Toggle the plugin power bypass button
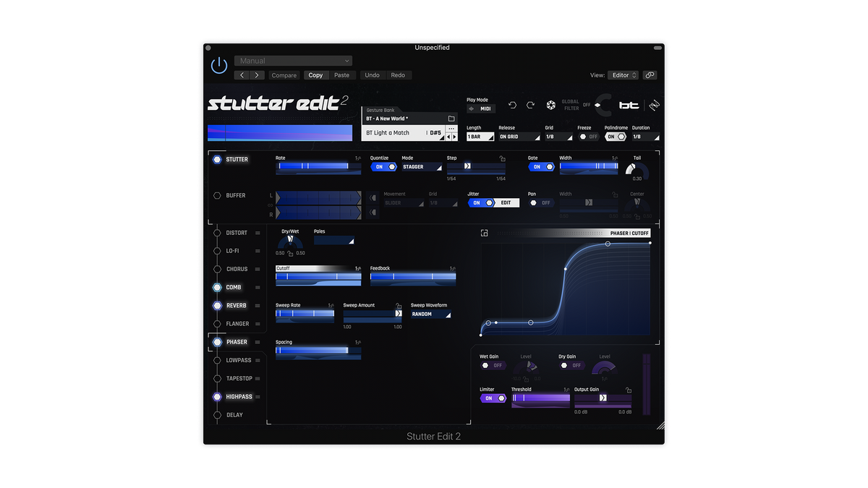The image size is (868, 488). 219,65
